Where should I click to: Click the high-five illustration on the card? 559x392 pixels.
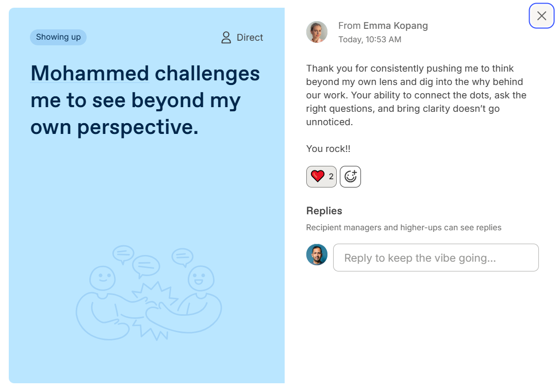[149, 293]
